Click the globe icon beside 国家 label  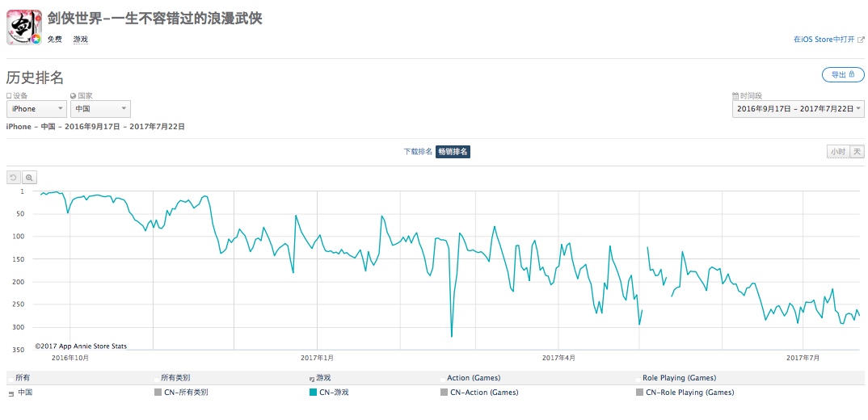[x=73, y=95]
